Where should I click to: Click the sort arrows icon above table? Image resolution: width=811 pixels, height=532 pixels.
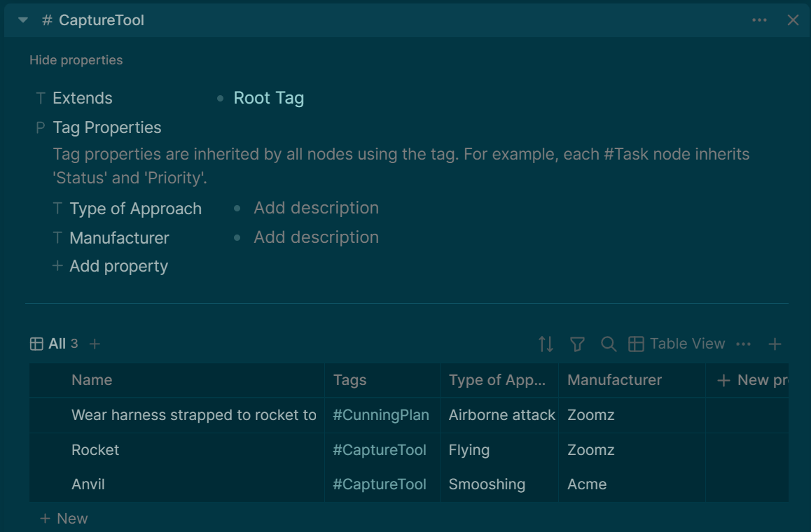[546, 344]
